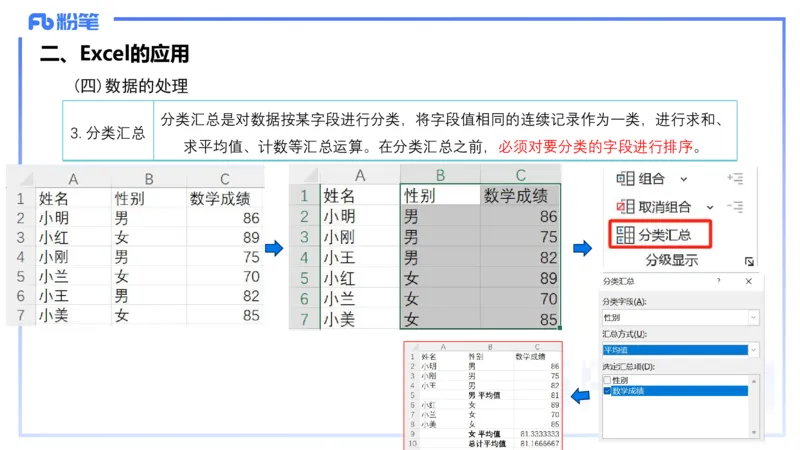The image size is (800, 450).
Task: Click the 取消组合 ungroup icon
Action: click(625, 207)
